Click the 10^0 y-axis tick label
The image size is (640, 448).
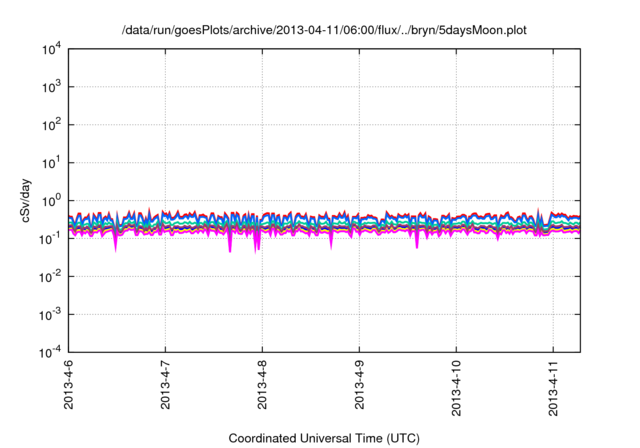(x=51, y=201)
